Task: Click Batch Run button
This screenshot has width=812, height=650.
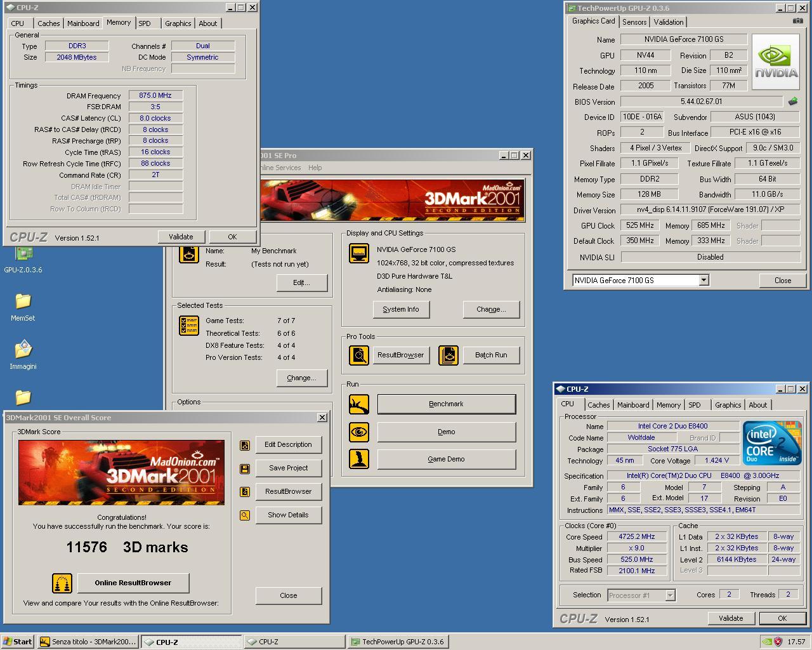Action: point(491,355)
